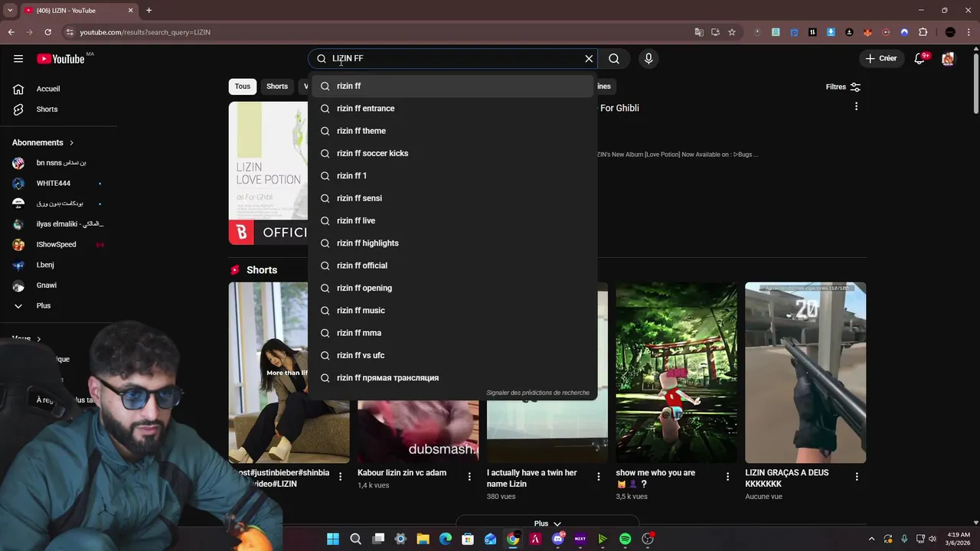Screen dimensions: 980x551
Task: Reload the page in Chrome
Action: 47,32
